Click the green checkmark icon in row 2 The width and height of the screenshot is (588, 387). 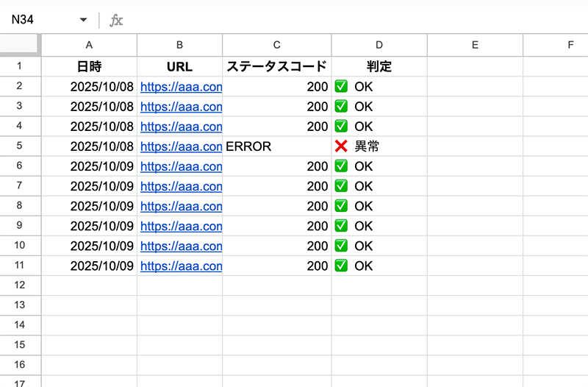click(341, 86)
